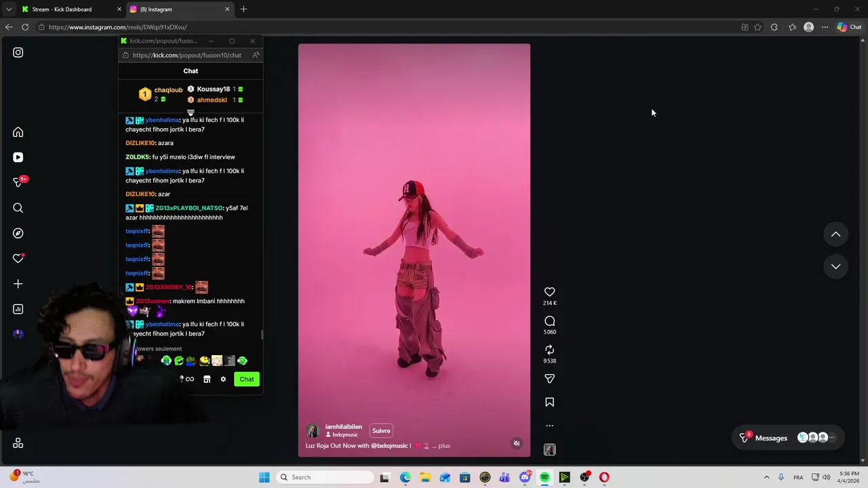Open Explore compass in Instagram sidebar
The height and width of the screenshot is (488, 868).
18,233
